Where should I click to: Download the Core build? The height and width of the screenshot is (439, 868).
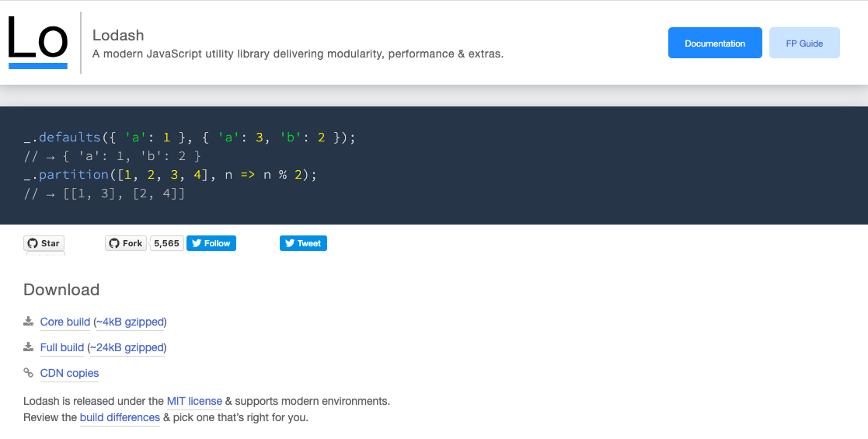point(65,322)
